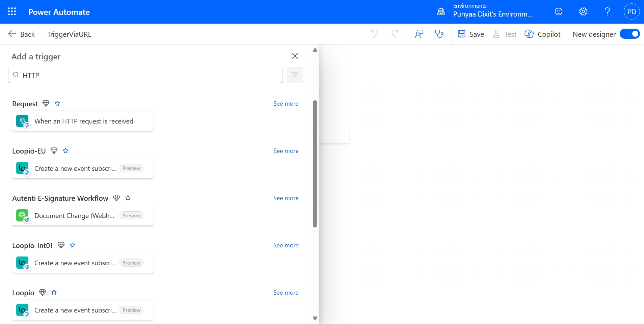This screenshot has width=644, height=324.
Task: Favorite the Loopio connector star
Action: pos(54,293)
